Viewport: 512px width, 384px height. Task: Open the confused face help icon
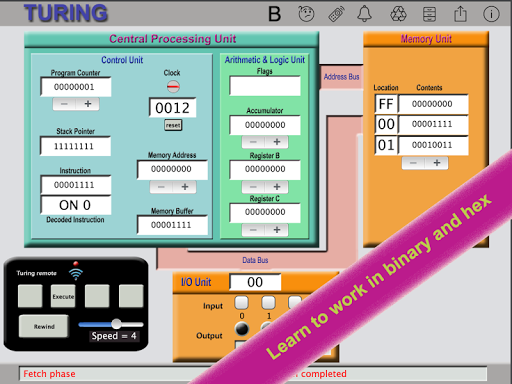click(x=306, y=14)
